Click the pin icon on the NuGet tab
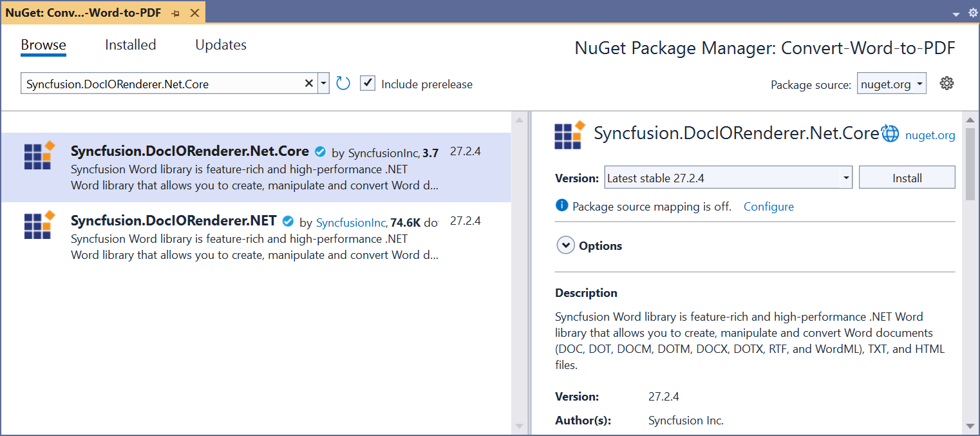The height and width of the screenshot is (436, 980). (175, 12)
